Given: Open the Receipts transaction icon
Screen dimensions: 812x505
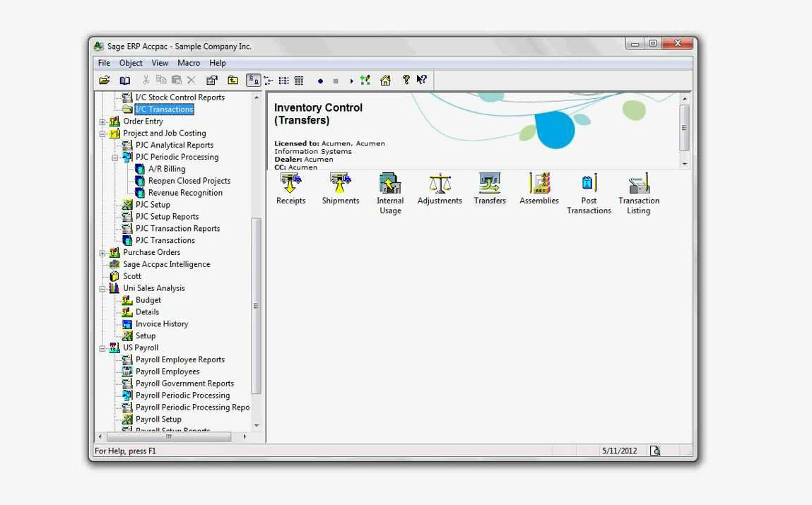Looking at the screenshot, I should (x=290, y=189).
